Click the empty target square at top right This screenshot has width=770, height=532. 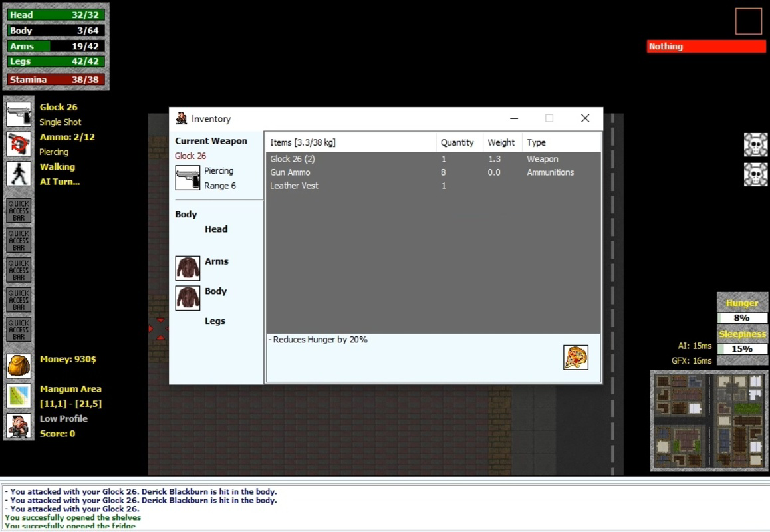click(x=749, y=21)
